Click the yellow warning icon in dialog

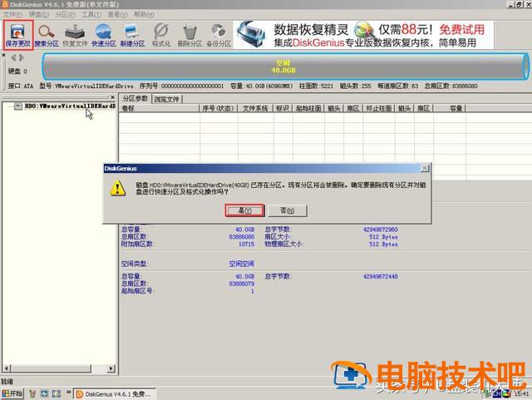[118, 188]
